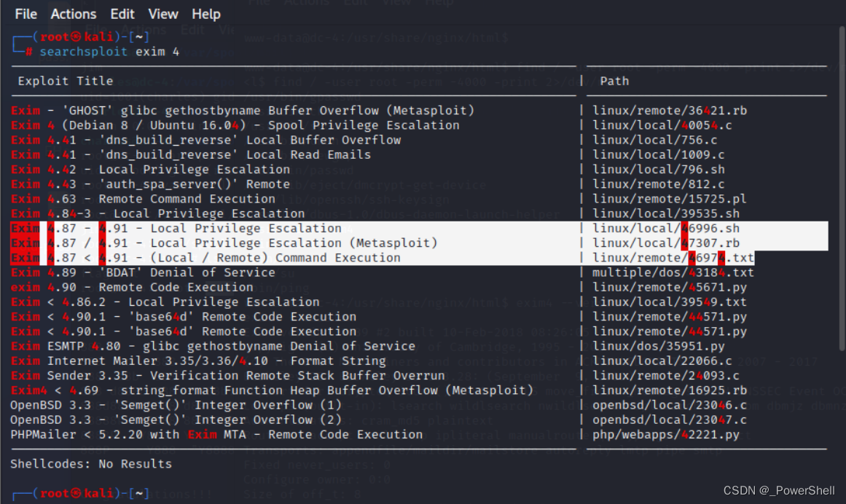This screenshot has width=846, height=504.
Task: Select the Spool Privilege Escalation exploit title
Action: [235, 125]
